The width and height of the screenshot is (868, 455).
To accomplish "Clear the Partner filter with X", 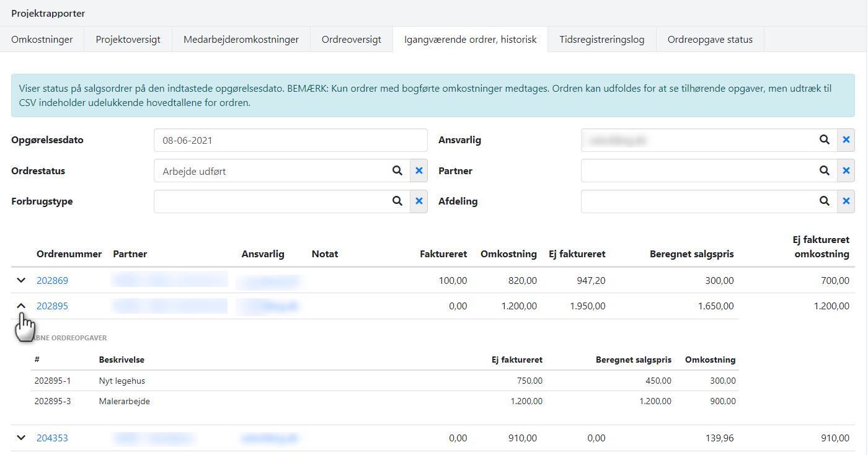I will click(x=846, y=170).
